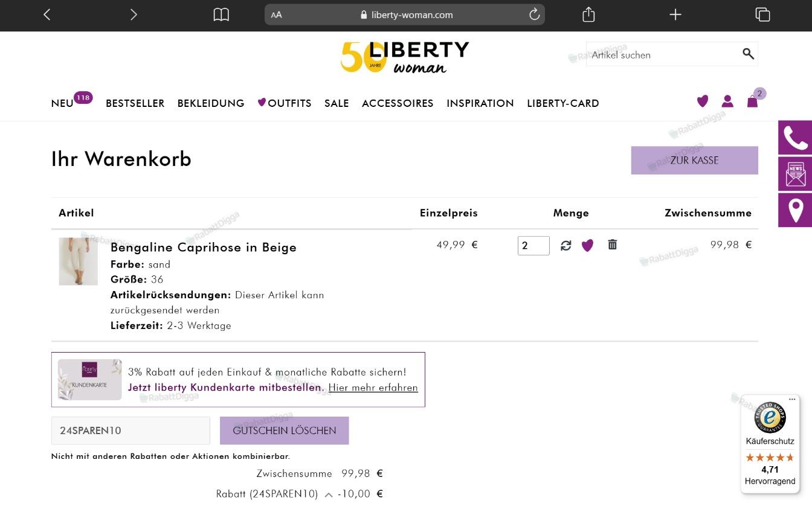
Task: Open the Hier mehr erfahren link
Action: pos(373,388)
